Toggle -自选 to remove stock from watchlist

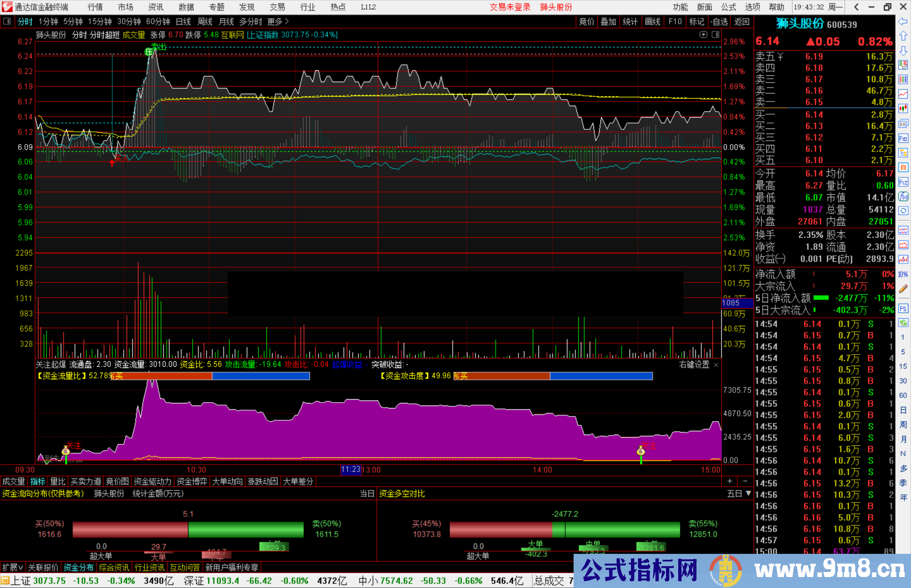pyautogui.click(x=719, y=21)
